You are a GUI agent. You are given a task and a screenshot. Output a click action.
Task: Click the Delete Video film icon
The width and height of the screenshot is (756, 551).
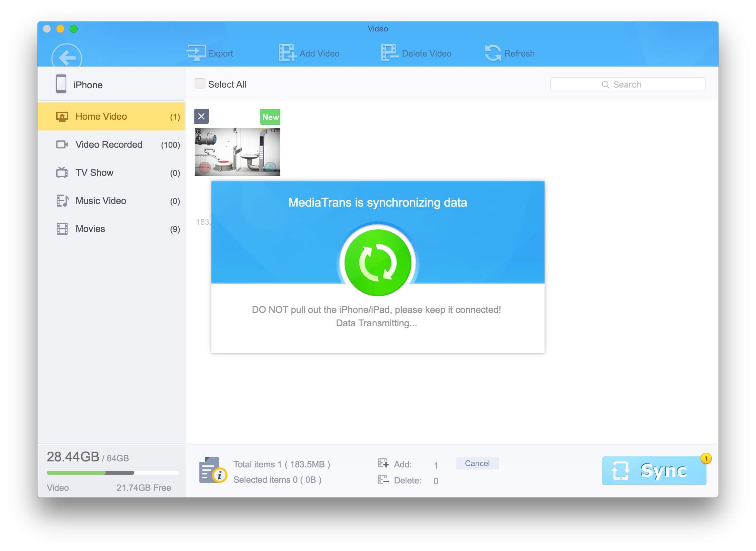[390, 53]
